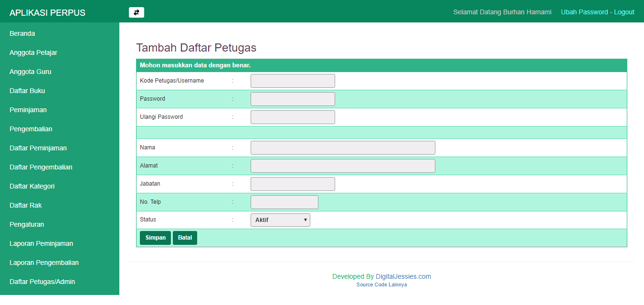The width and height of the screenshot is (644, 305).
Task: Go to Pengembalian section
Action: [30, 129]
